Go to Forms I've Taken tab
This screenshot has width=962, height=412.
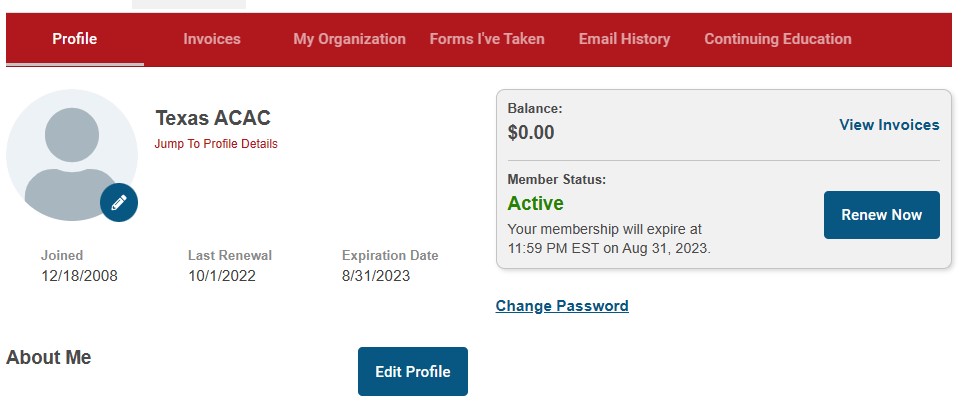(487, 39)
